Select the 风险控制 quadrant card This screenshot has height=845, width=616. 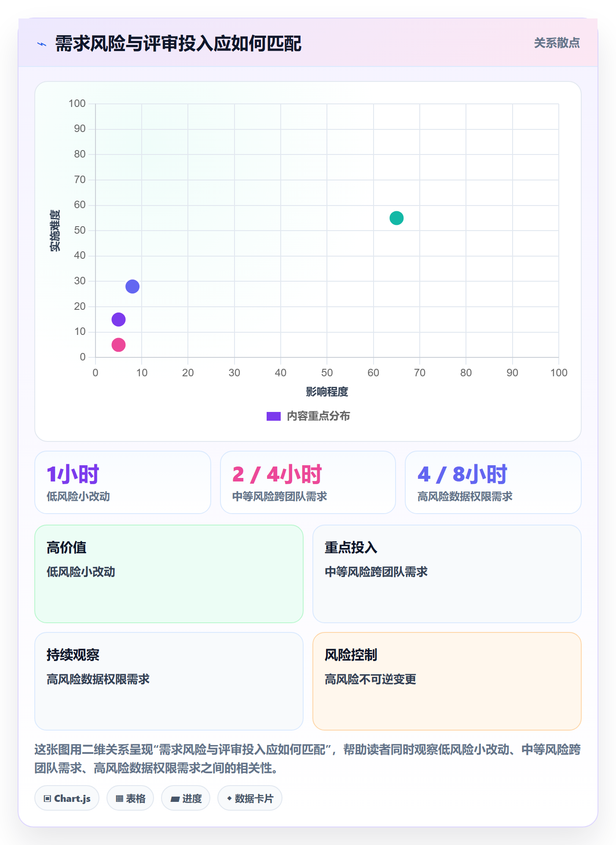click(x=447, y=681)
